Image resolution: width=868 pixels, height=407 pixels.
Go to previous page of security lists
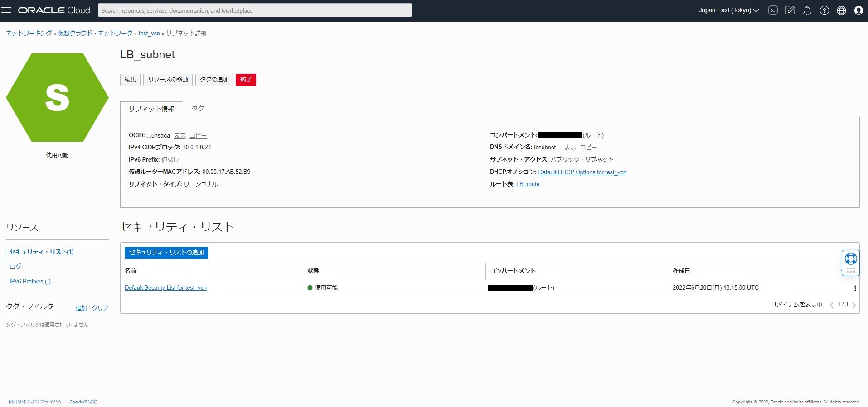(831, 305)
